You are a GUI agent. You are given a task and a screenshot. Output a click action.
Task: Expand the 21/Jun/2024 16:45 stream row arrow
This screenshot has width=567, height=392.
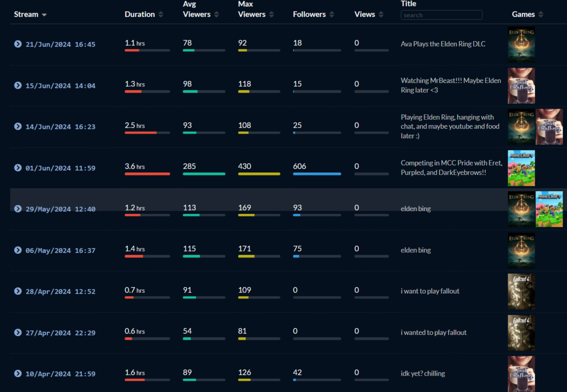(18, 44)
